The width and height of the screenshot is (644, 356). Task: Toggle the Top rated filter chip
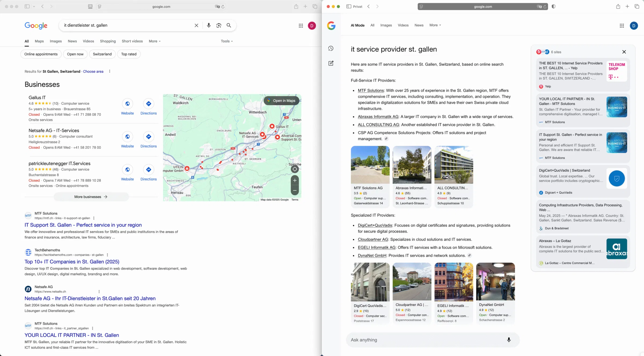tap(129, 54)
